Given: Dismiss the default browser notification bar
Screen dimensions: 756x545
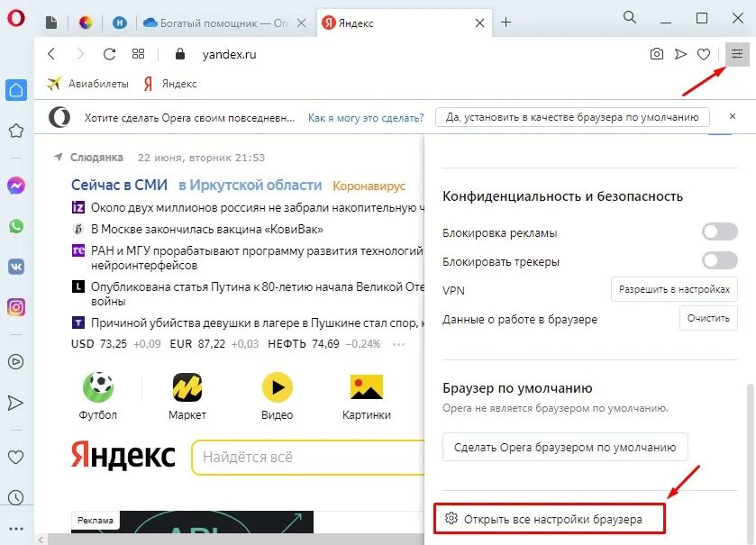Looking at the screenshot, I should click(x=733, y=116).
